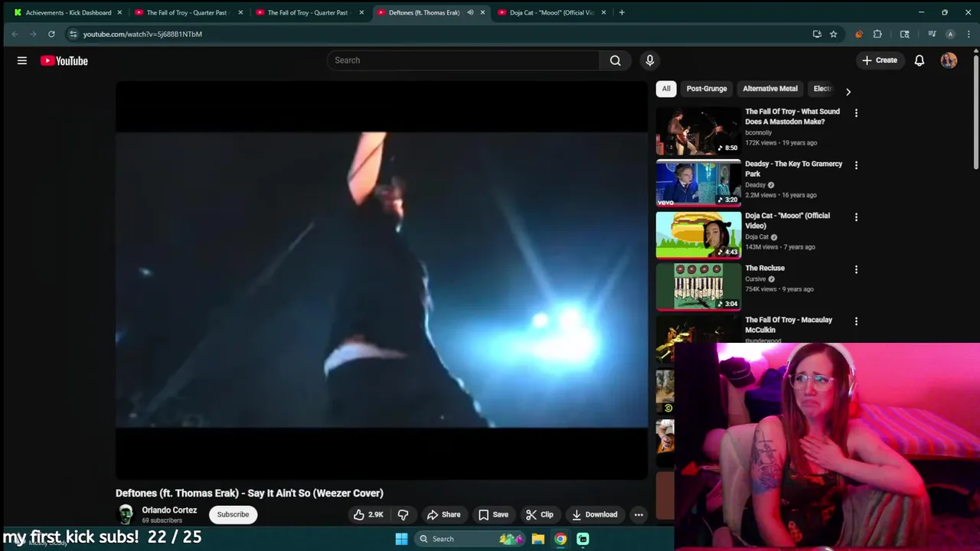Click the Deftones video player
This screenshot has width=980, height=551.
click(381, 280)
